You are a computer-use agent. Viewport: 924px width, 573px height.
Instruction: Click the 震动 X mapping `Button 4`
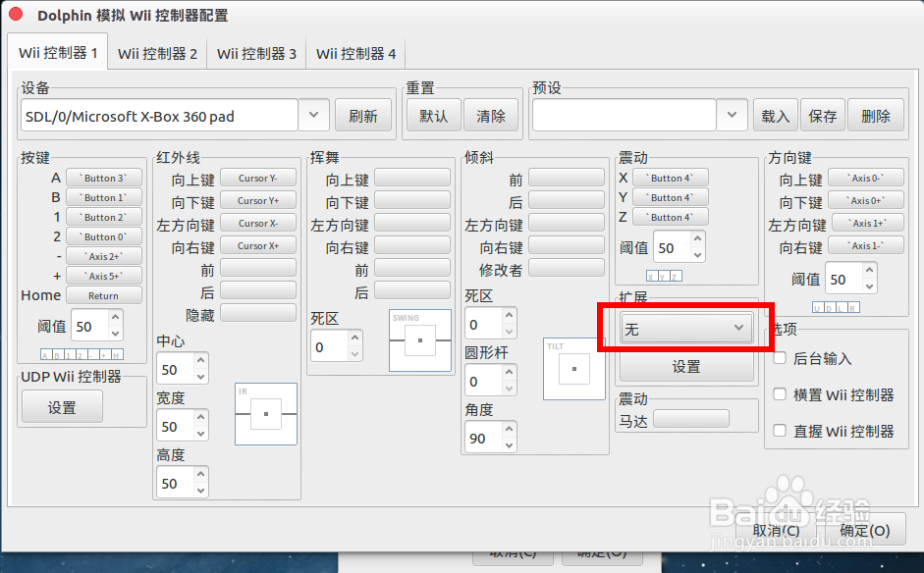[671, 178]
